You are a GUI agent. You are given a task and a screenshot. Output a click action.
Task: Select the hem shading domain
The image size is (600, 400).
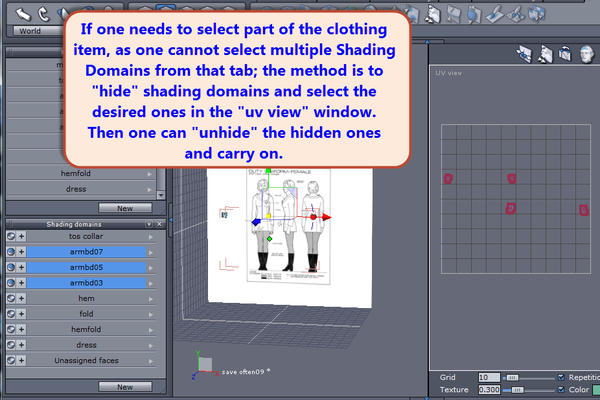tap(86, 298)
